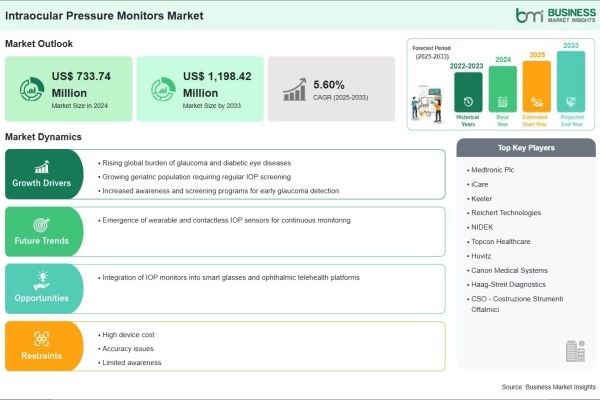Click the US$ 733.74 Million value
Image resolution: width=600 pixels, height=400 pixels.
coord(81,85)
